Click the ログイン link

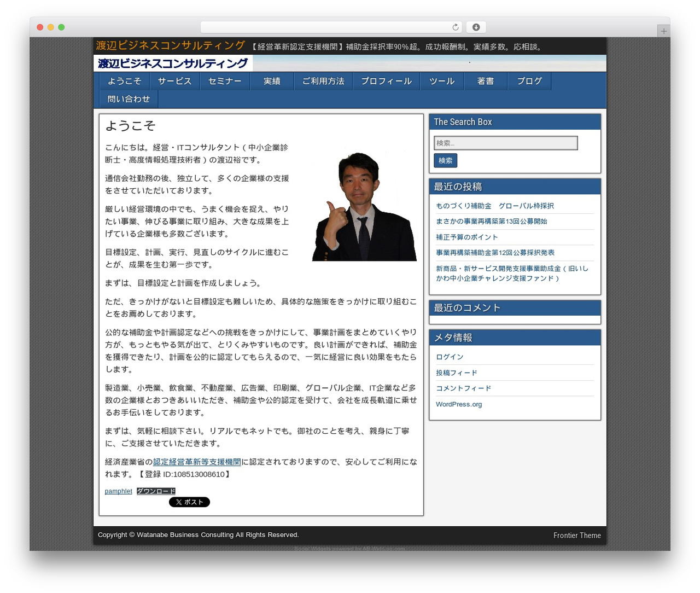450,357
